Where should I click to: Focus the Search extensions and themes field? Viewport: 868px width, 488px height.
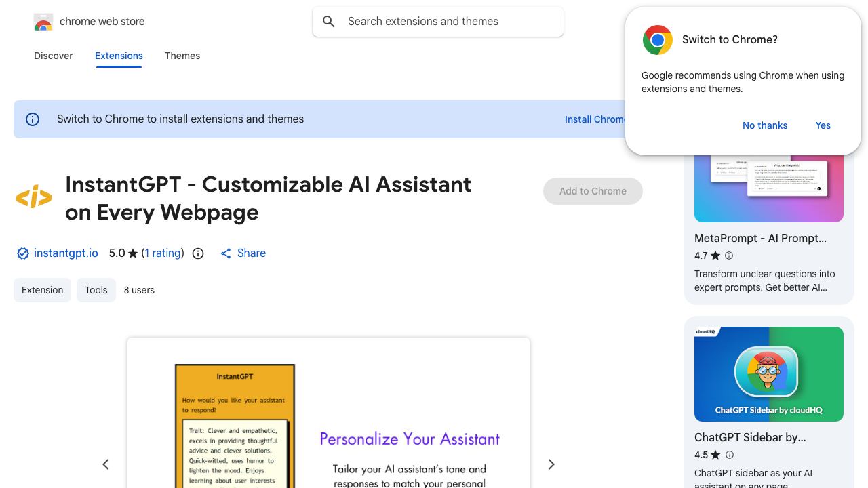pos(438,22)
